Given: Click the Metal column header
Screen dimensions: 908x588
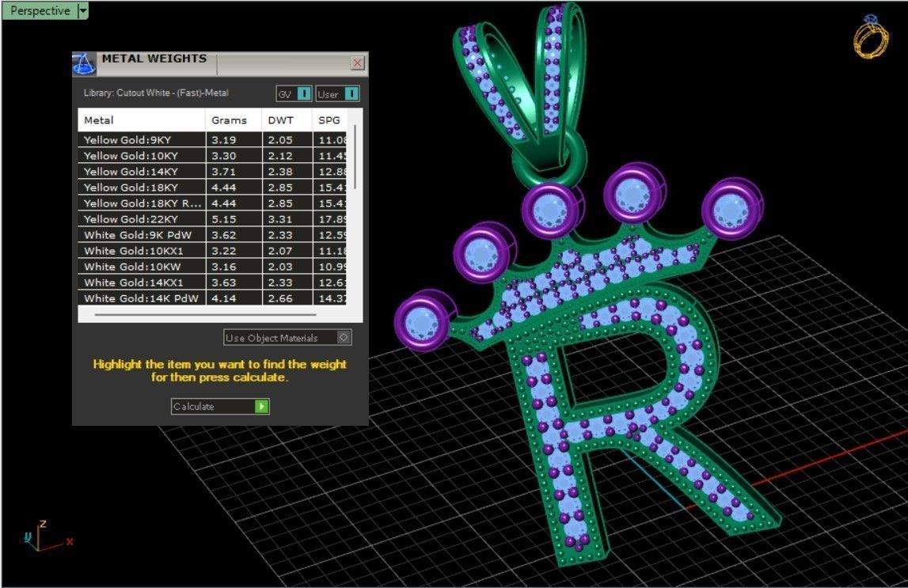Looking at the screenshot, I should (141, 120).
